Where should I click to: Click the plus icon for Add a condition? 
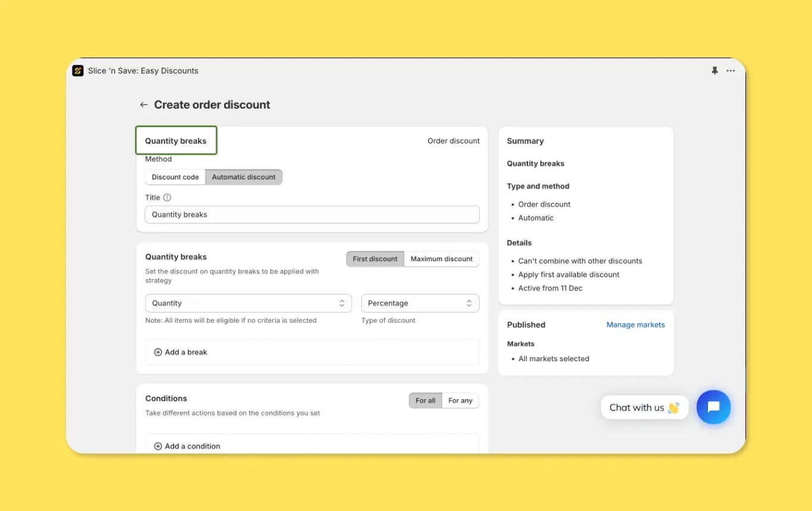point(158,446)
